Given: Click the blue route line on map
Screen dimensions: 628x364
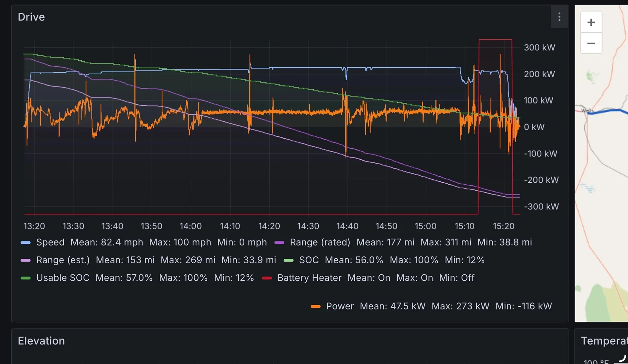Looking at the screenshot, I should point(608,112).
